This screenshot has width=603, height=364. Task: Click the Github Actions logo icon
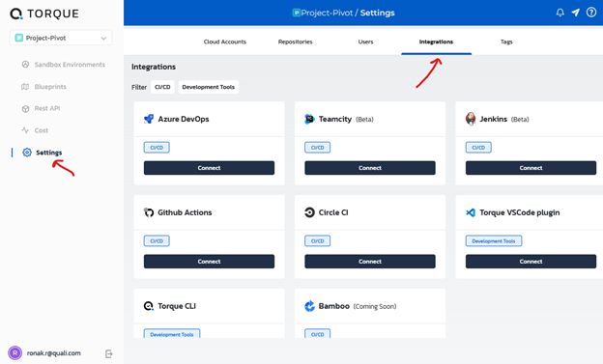[149, 212]
